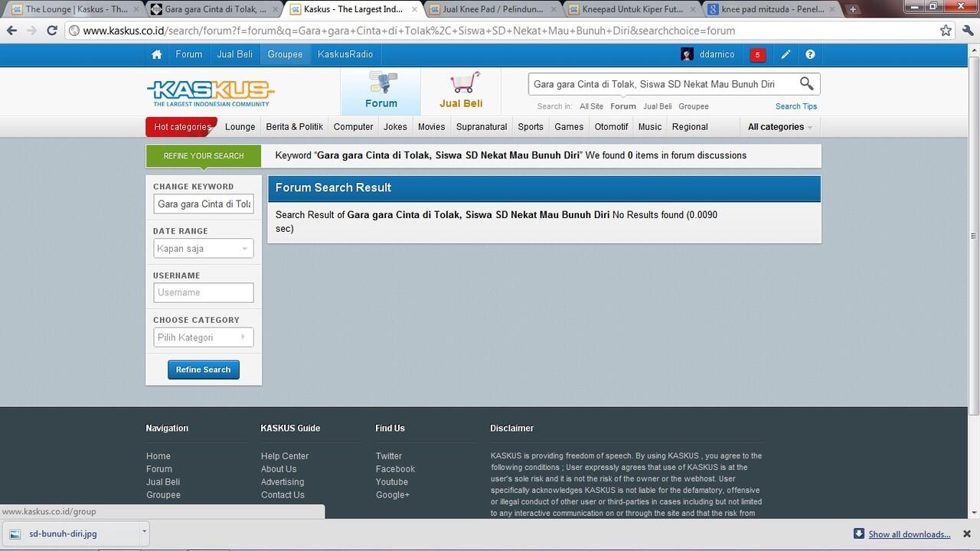Click the forward arrow in browser
Image resolution: width=980 pixels, height=551 pixels.
(31, 31)
